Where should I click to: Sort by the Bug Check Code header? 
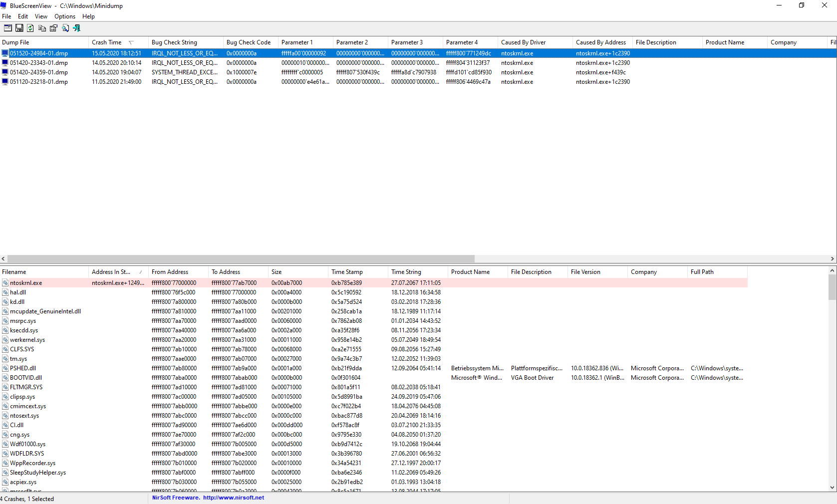tap(251, 42)
